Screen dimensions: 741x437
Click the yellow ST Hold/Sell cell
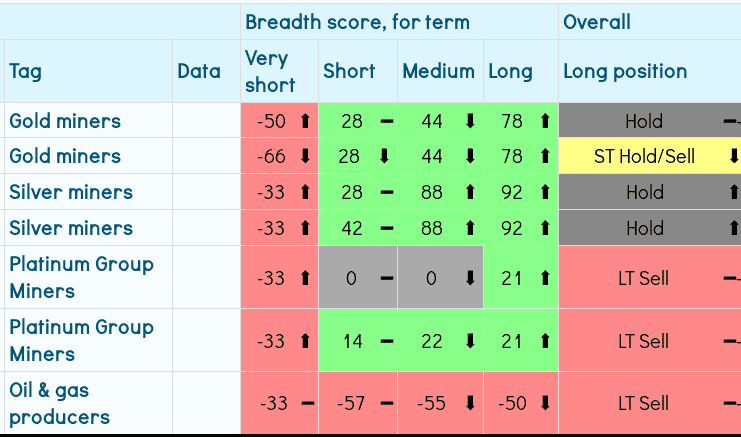(x=644, y=156)
